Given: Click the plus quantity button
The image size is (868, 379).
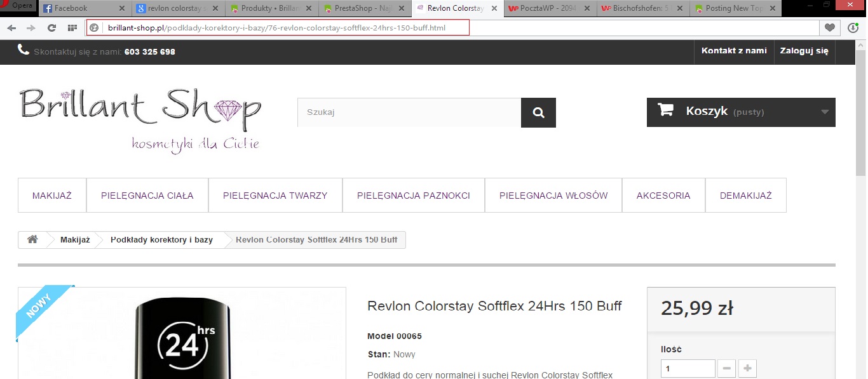Looking at the screenshot, I should pyautogui.click(x=747, y=368).
